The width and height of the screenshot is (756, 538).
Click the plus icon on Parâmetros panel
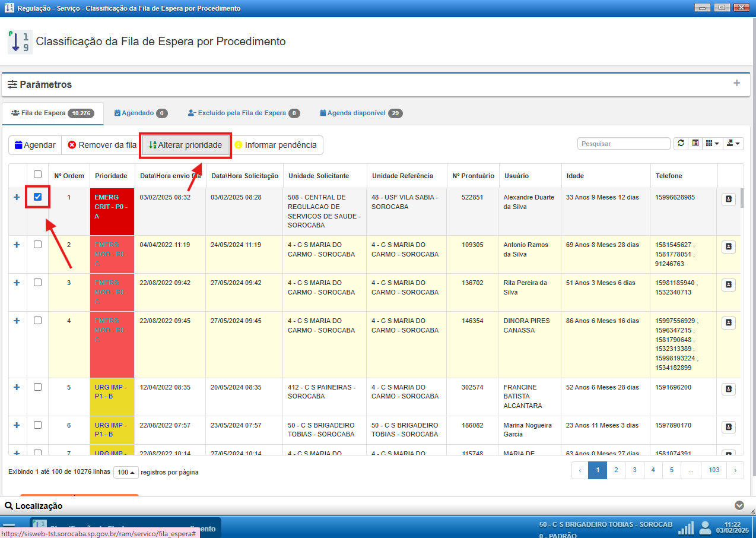tap(737, 83)
